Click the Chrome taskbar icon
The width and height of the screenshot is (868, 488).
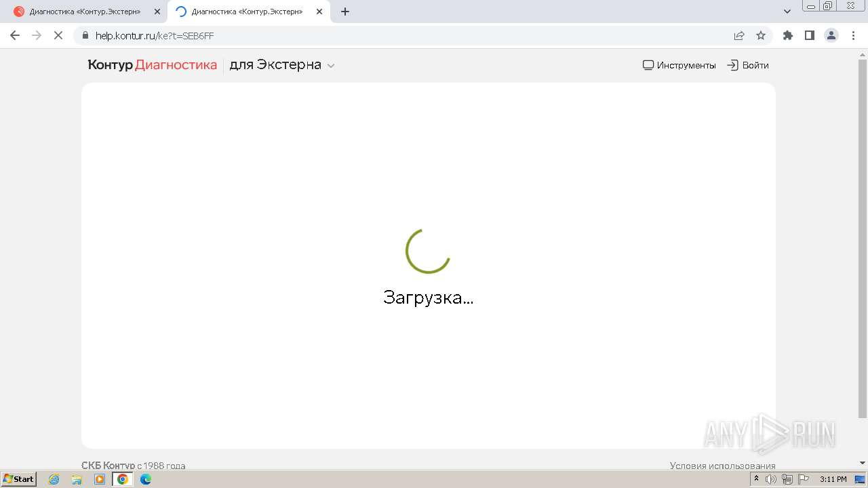click(122, 479)
